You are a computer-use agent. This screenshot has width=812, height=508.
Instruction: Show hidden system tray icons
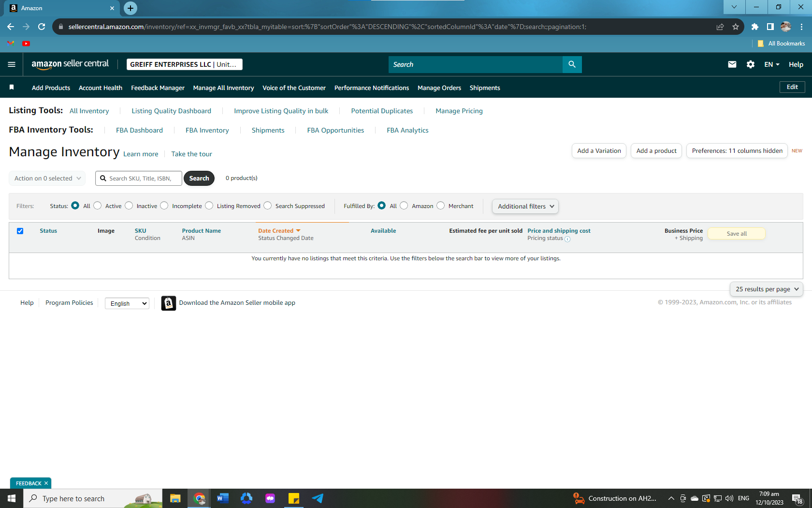(x=671, y=498)
